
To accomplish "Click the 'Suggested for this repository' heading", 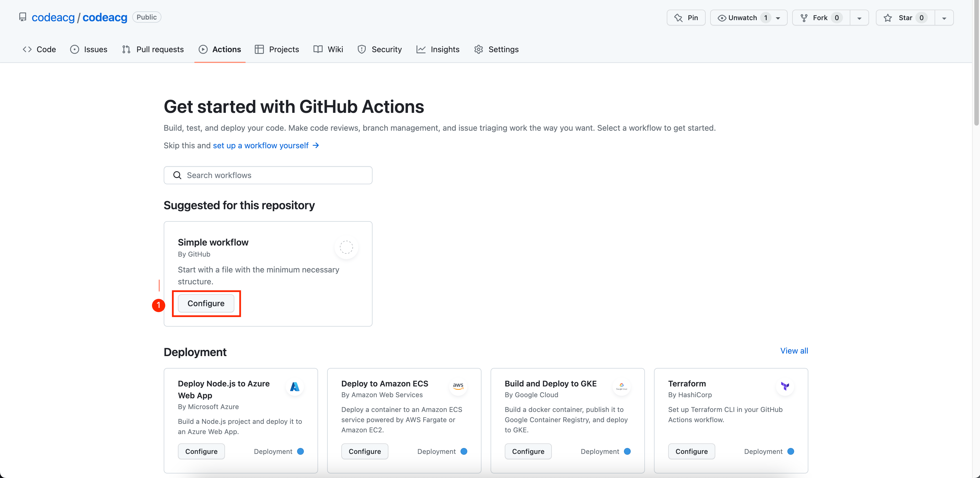I will coord(239,206).
